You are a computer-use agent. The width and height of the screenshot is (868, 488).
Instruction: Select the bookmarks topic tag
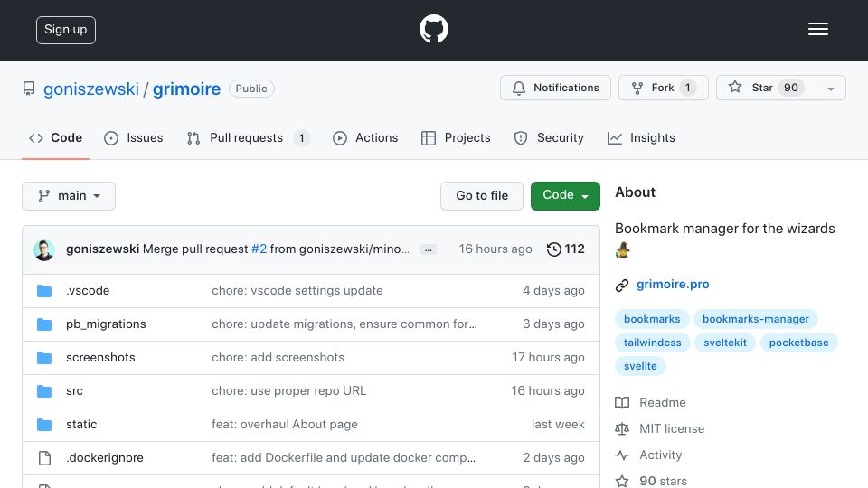pyautogui.click(x=652, y=319)
